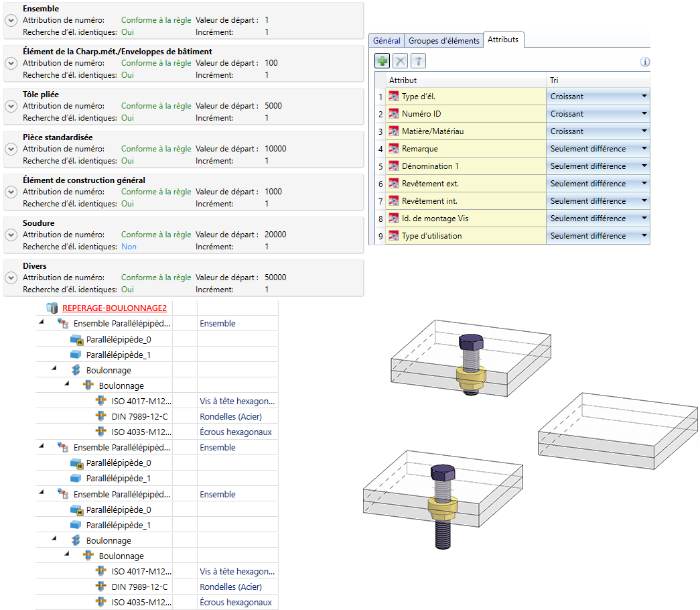Expand the Ensemble numbering section chevron
This screenshot has height=610, width=700.
(x=11, y=20)
